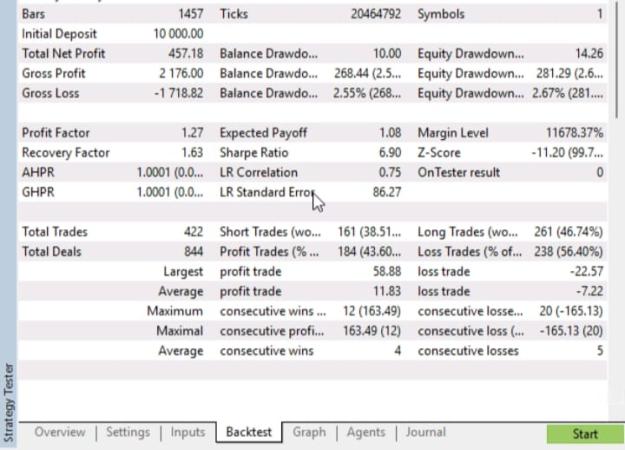
Task: Select the Margin Level value 11678.37%
Action: [574, 133]
